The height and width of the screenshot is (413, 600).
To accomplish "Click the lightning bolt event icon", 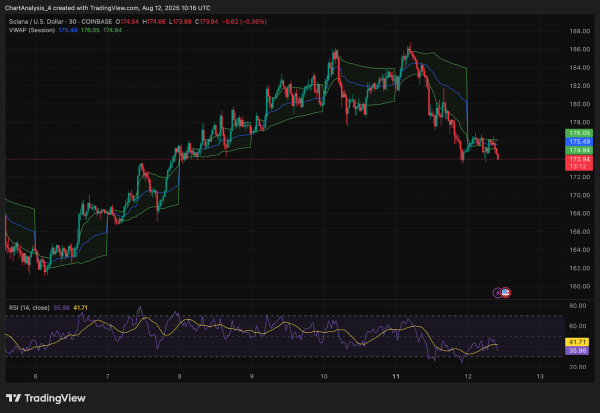I will point(497,293).
